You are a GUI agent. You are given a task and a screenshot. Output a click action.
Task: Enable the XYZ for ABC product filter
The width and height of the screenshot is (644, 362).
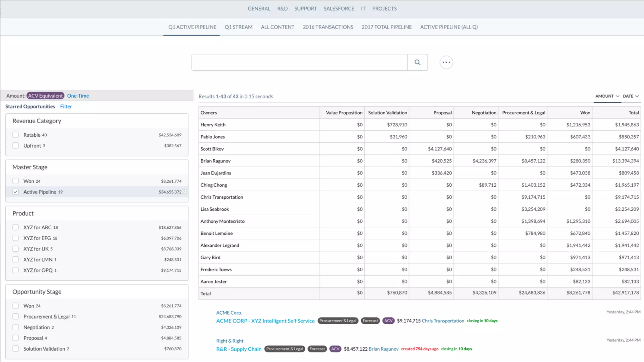[x=15, y=227]
